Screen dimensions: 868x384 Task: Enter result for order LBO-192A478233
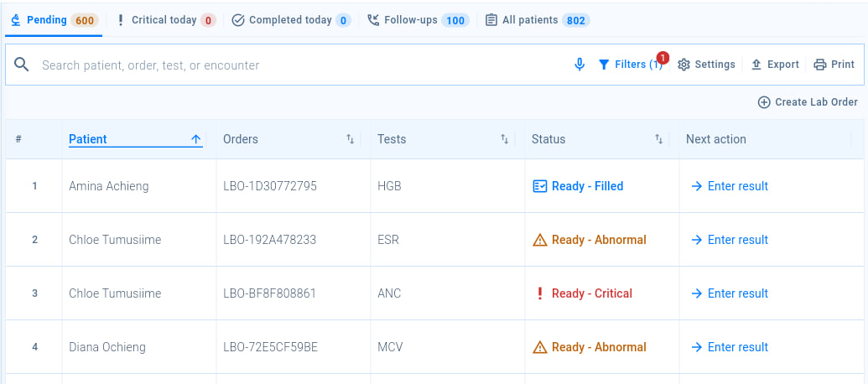730,240
